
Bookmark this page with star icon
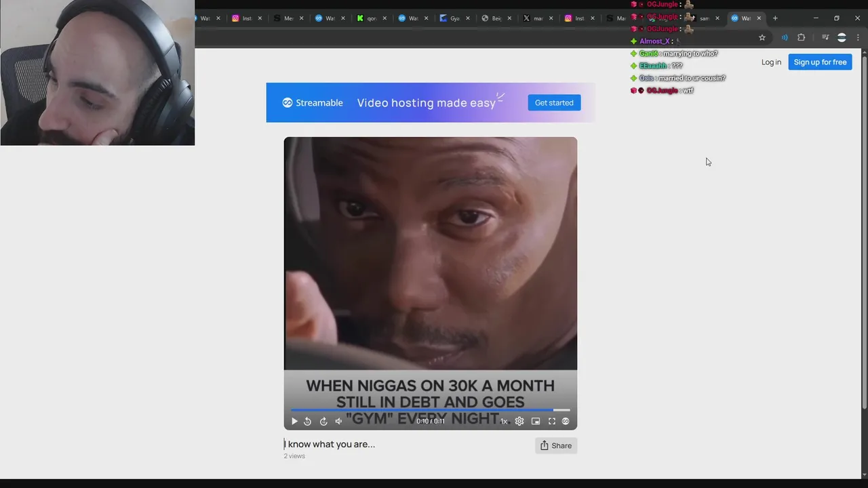click(762, 37)
